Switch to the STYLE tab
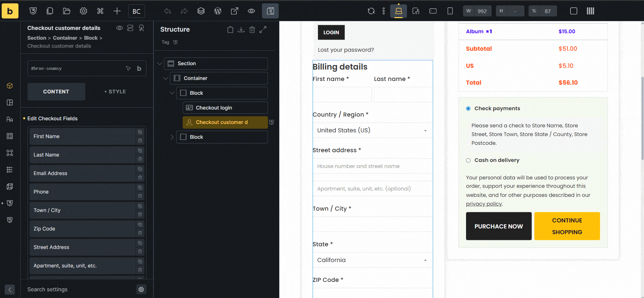 pos(115,92)
